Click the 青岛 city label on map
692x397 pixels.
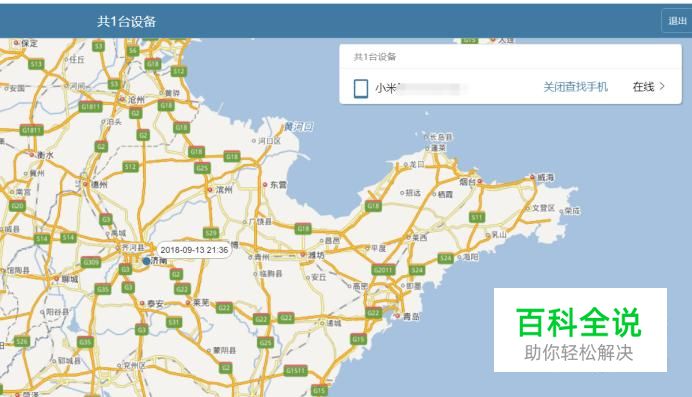tap(411, 316)
